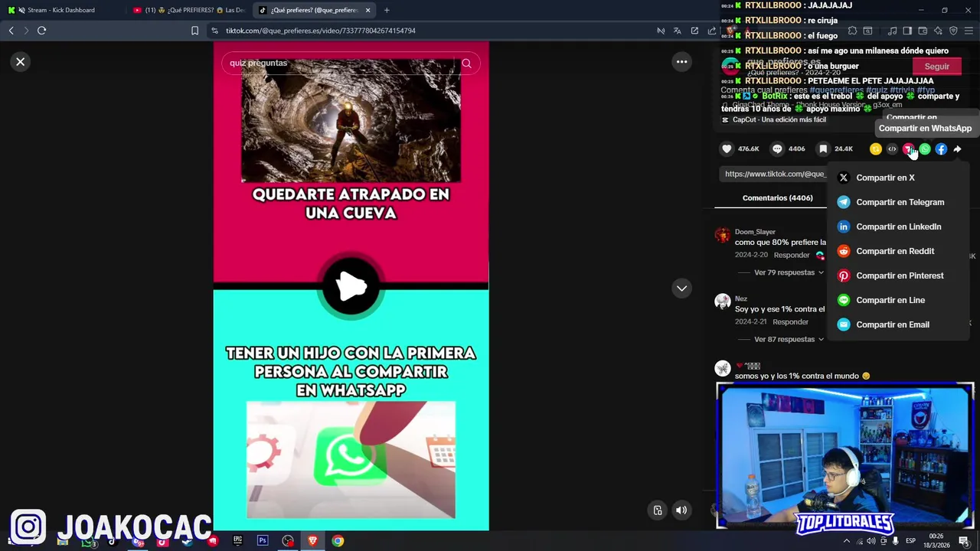
Task: Click the translate page icon in address bar
Action: pyautogui.click(x=677, y=31)
